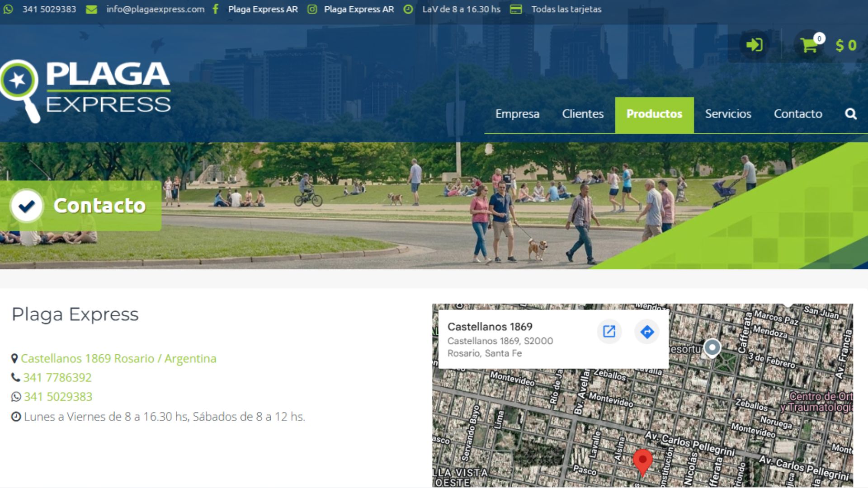Screen dimensions: 868x488
Task: Click the gray circular marker on the map
Action: tap(712, 348)
